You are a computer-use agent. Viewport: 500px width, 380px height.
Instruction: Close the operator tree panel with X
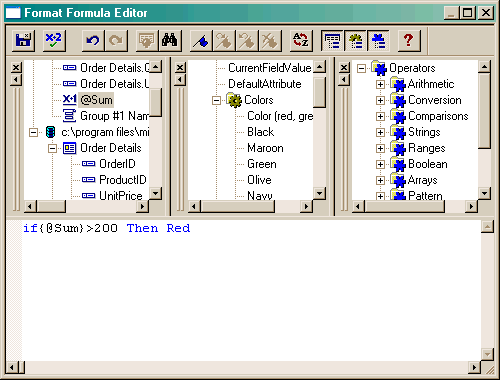point(344,68)
